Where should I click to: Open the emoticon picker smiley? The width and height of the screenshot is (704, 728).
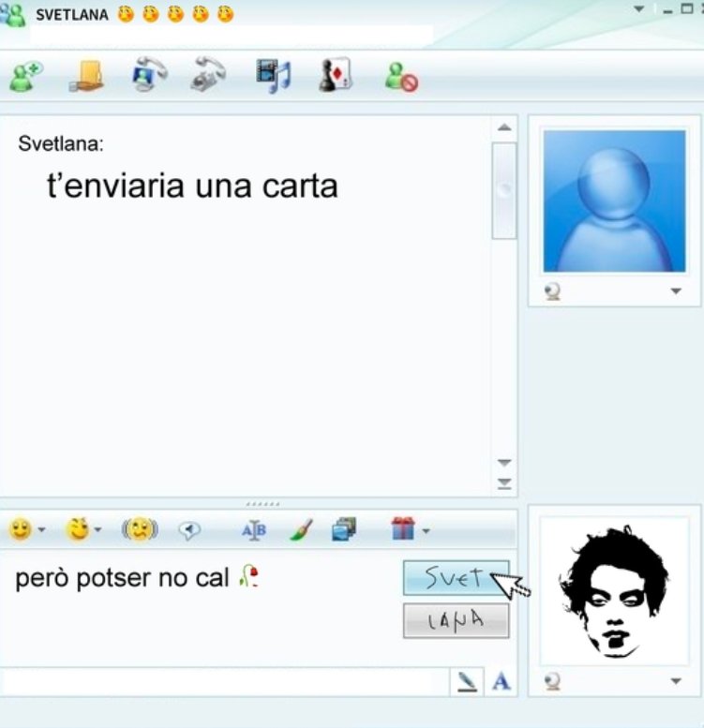(21, 529)
